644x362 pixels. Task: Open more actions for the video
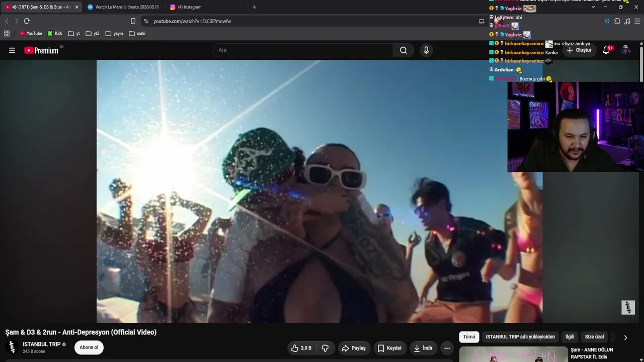[447, 348]
